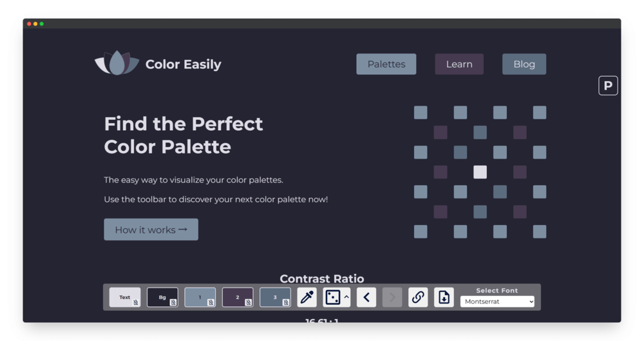The height and width of the screenshot is (341, 644).
Task: Open the Palettes page
Action: coord(386,64)
